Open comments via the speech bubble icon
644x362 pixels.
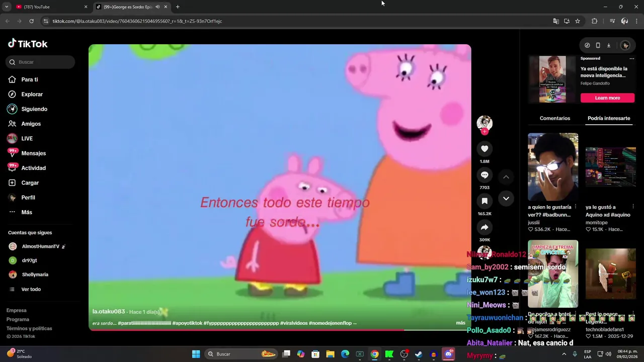[x=485, y=175]
